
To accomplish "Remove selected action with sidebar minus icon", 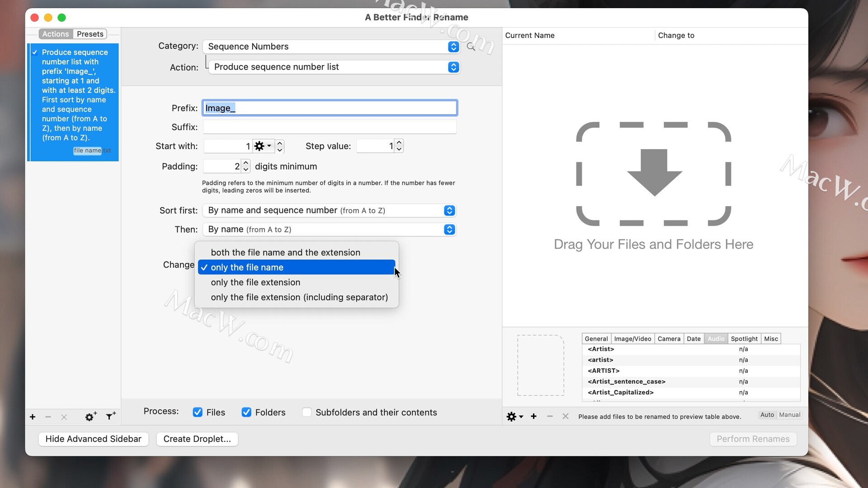I will click(x=48, y=417).
